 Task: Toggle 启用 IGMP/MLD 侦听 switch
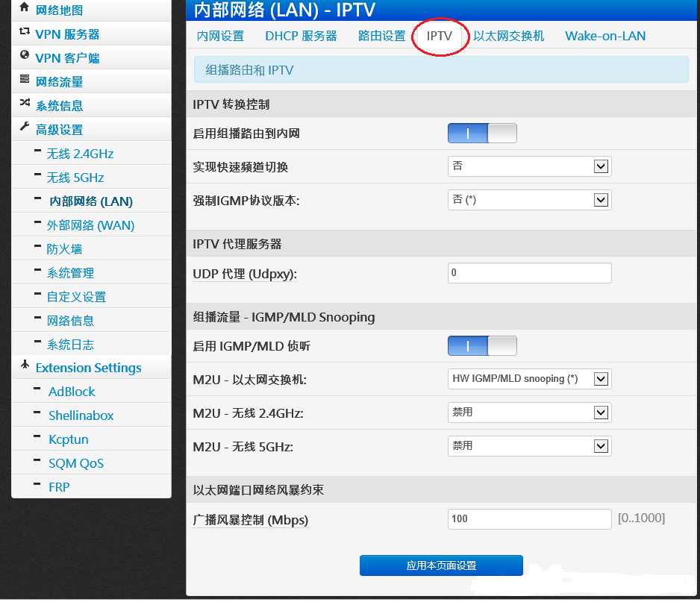[481, 346]
